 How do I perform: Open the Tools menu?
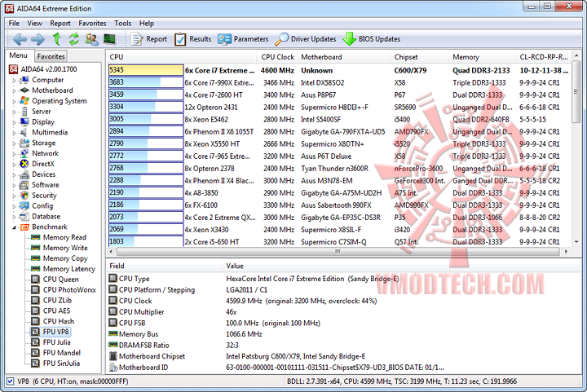pyautogui.click(x=123, y=23)
